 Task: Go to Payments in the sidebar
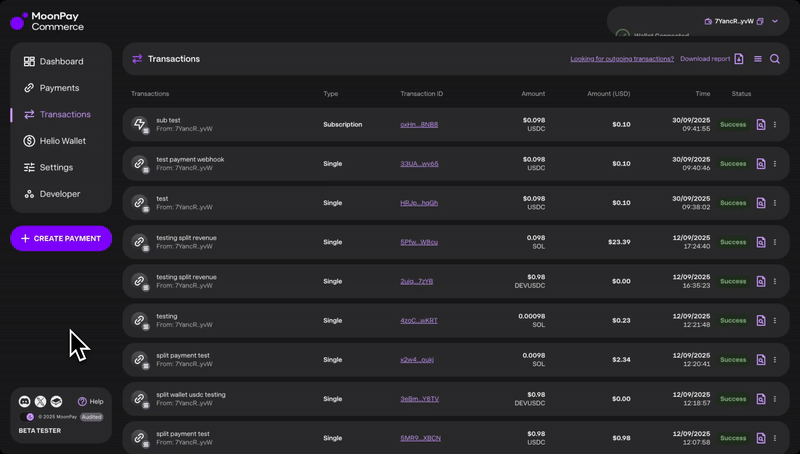tap(52, 88)
